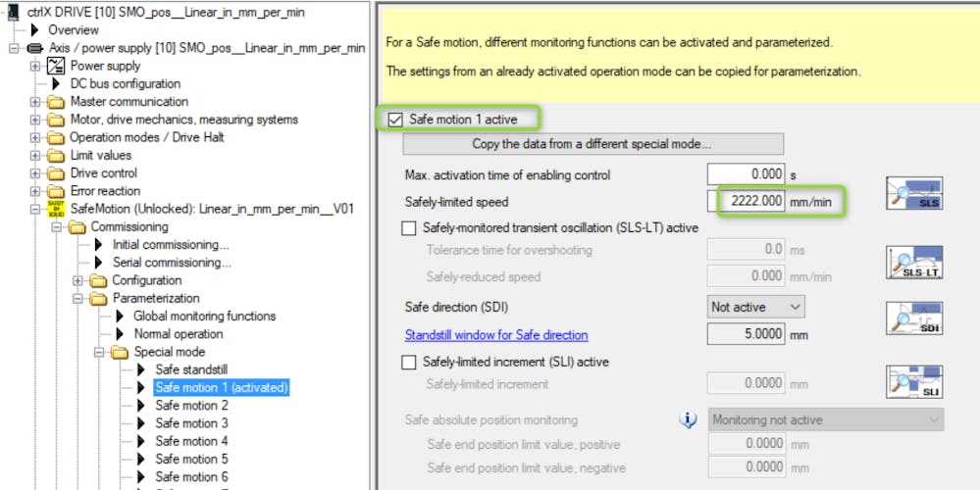Image resolution: width=980 pixels, height=490 pixels.
Task: Open the SLS-LT diagram icon
Action: [x=913, y=263]
